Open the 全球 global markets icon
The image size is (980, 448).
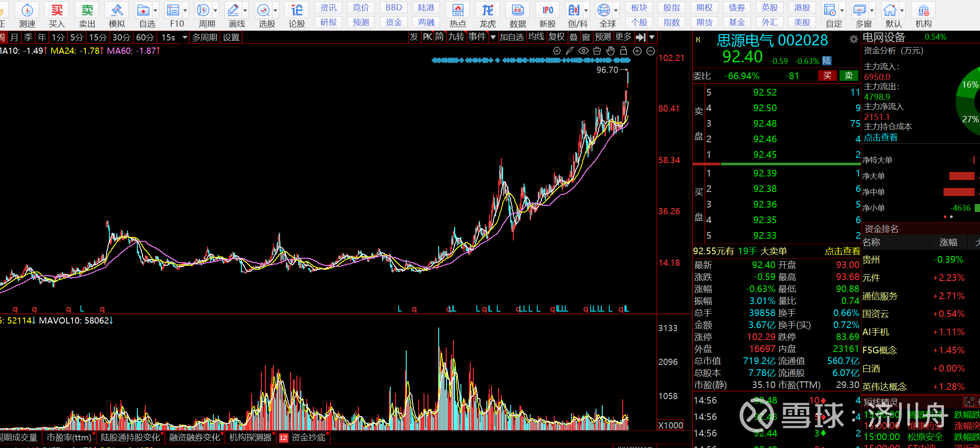(x=604, y=10)
